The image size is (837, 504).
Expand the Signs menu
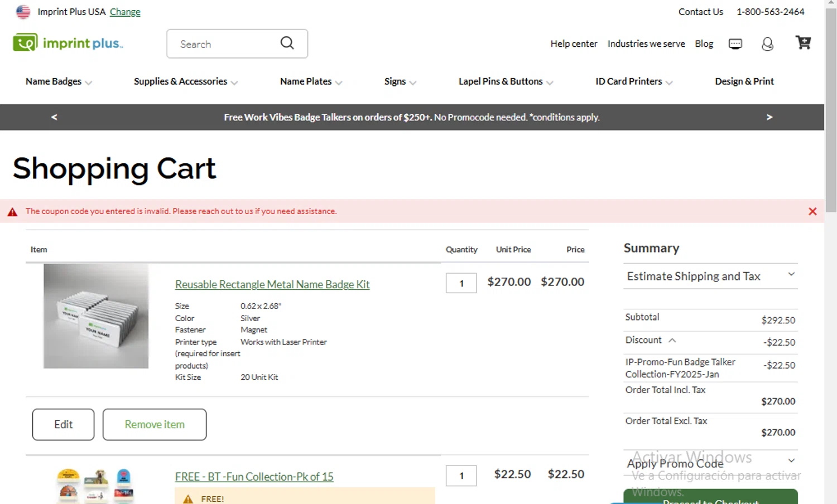tap(400, 81)
